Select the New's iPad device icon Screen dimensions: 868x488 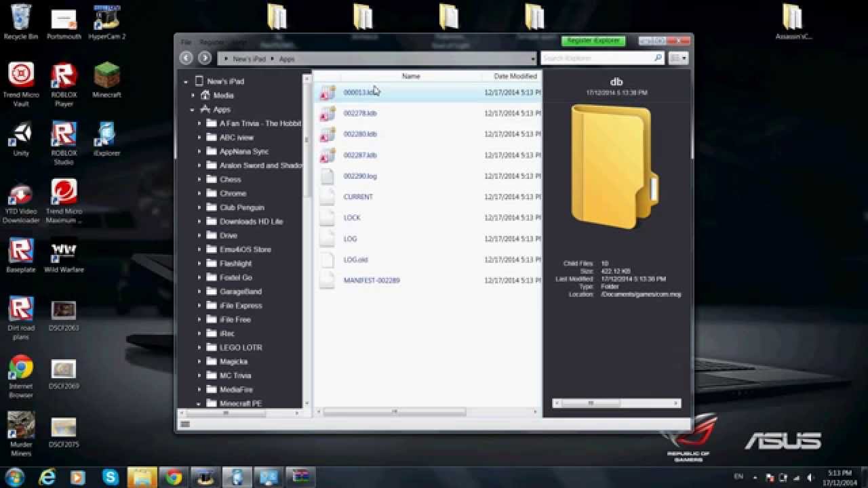tap(199, 81)
